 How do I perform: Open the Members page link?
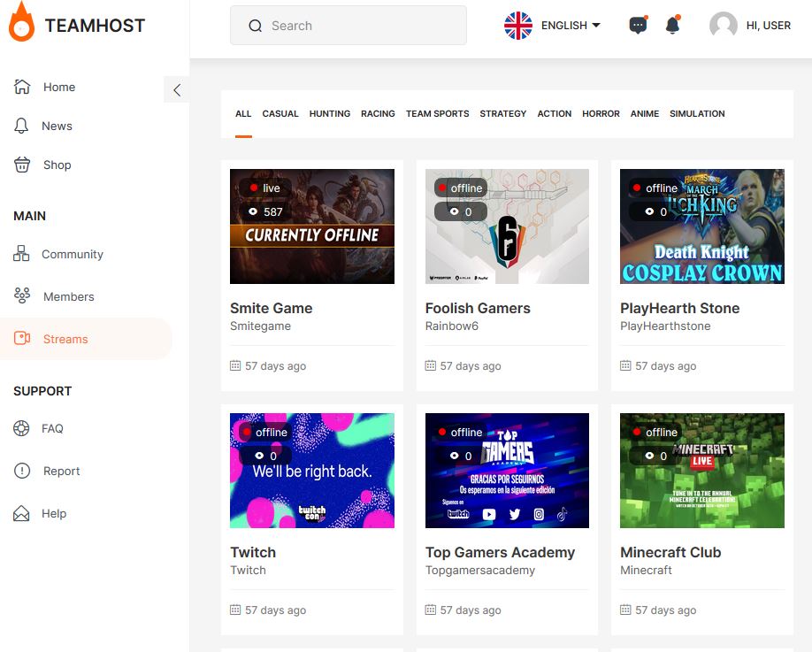coord(69,296)
